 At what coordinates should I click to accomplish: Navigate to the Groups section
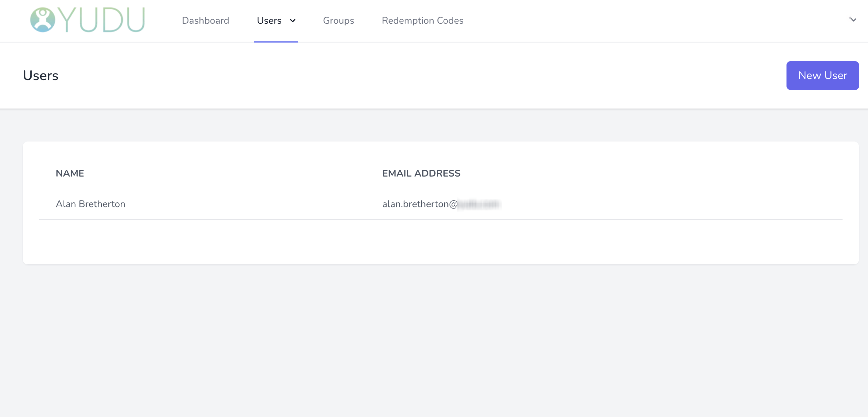(338, 21)
